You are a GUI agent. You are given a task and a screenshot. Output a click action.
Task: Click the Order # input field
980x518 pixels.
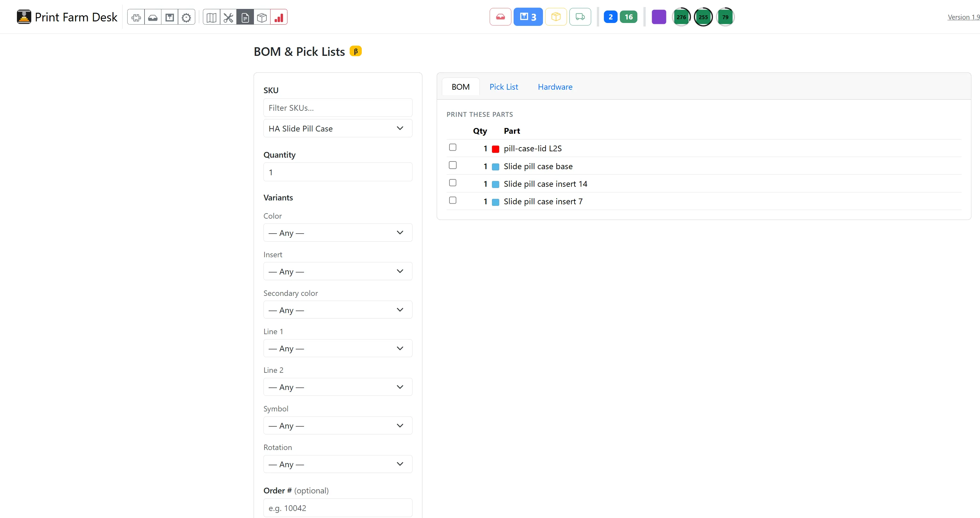338,508
